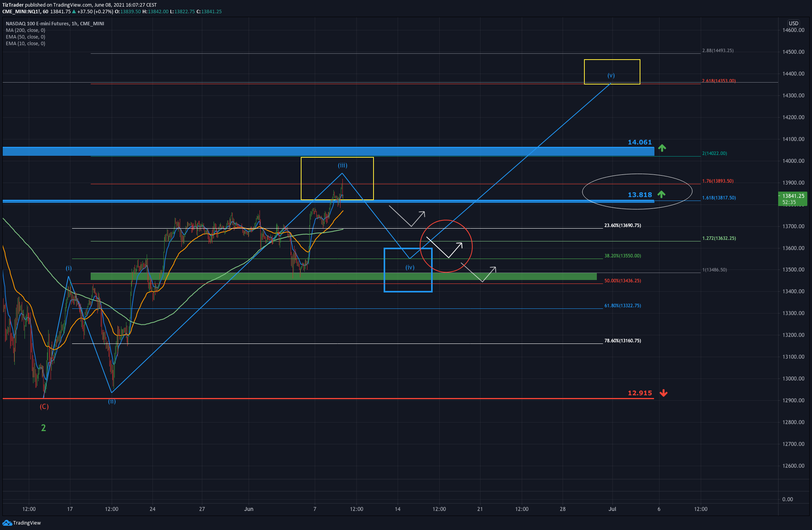This screenshot has width=812, height=530.
Task: Select the EMA (50, close, 0) indicator legend
Action: point(25,37)
